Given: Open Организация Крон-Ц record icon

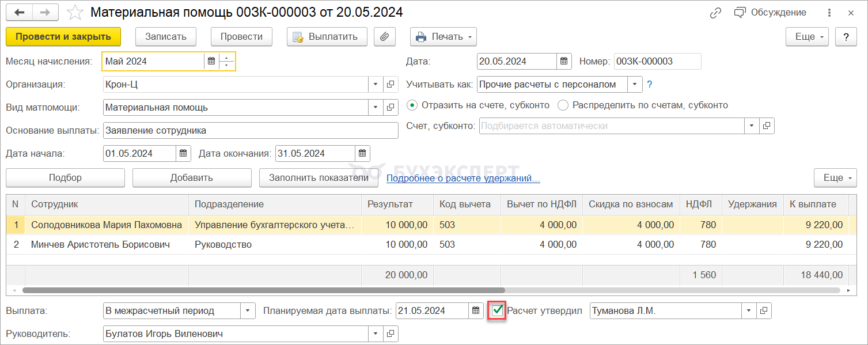Looking at the screenshot, I should click(391, 84).
